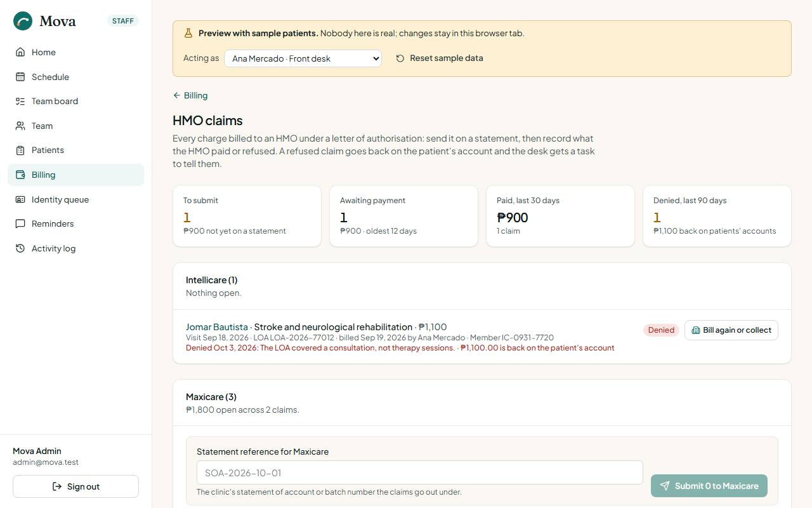Screen dimensions: 812x508
Task: Click Bill again or collect
Action: click(731, 330)
